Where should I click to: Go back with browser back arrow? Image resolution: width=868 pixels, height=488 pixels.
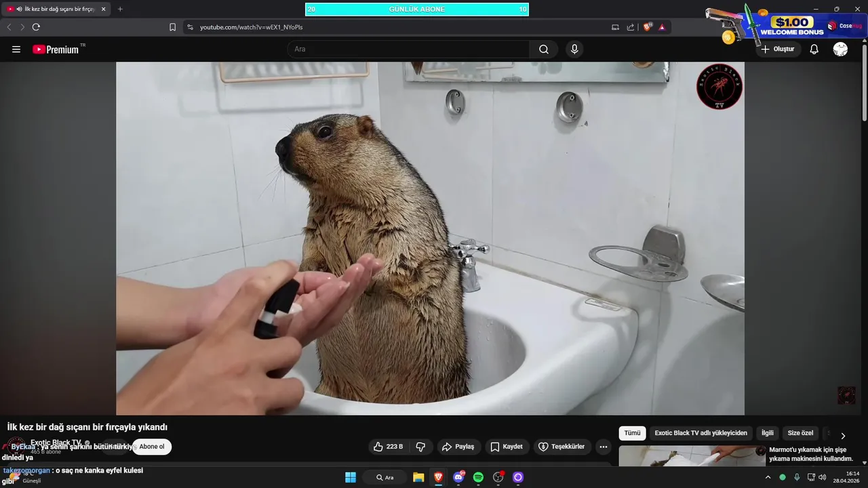pyautogui.click(x=9, y=27)
